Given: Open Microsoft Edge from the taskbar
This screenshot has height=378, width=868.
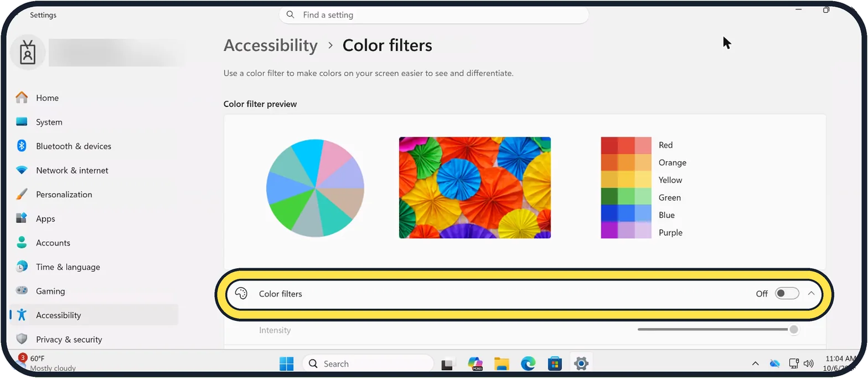Looking at the screenshot, I should [x=528, y=364].
